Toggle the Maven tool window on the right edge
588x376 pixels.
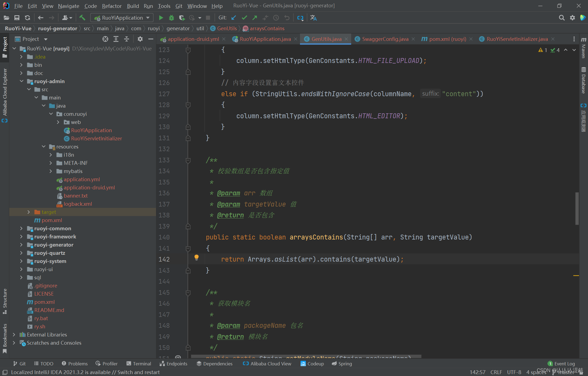tap(583, 48)
